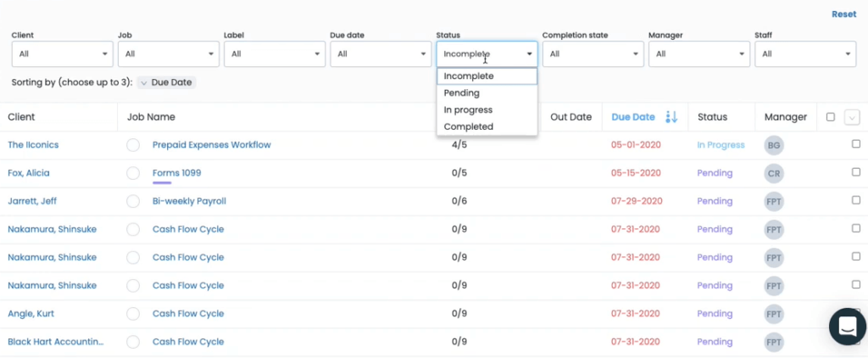
Task: Open the Manager filter dropdown
Action: [x=699, y=53]
